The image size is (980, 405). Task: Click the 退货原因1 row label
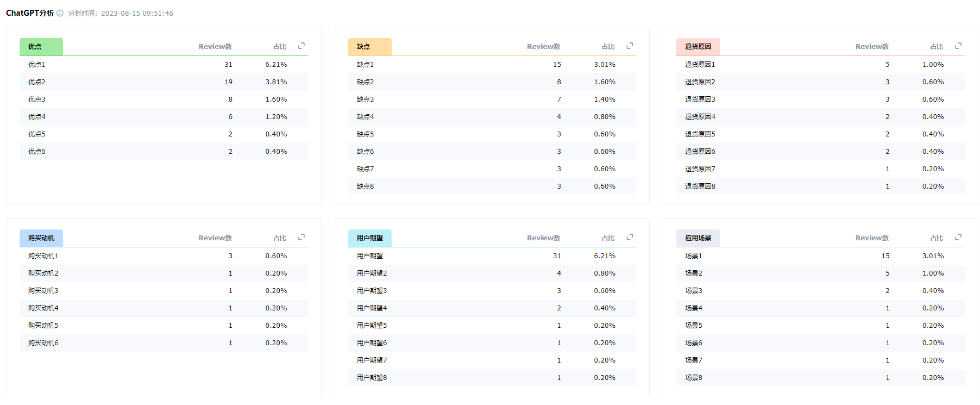click(x=700, y=65)
